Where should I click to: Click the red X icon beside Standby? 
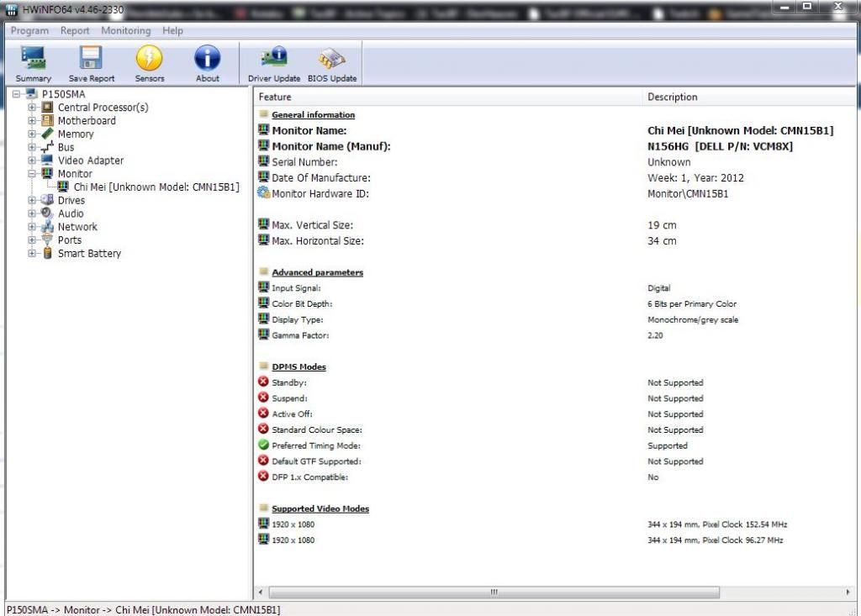tap(263, 382)
